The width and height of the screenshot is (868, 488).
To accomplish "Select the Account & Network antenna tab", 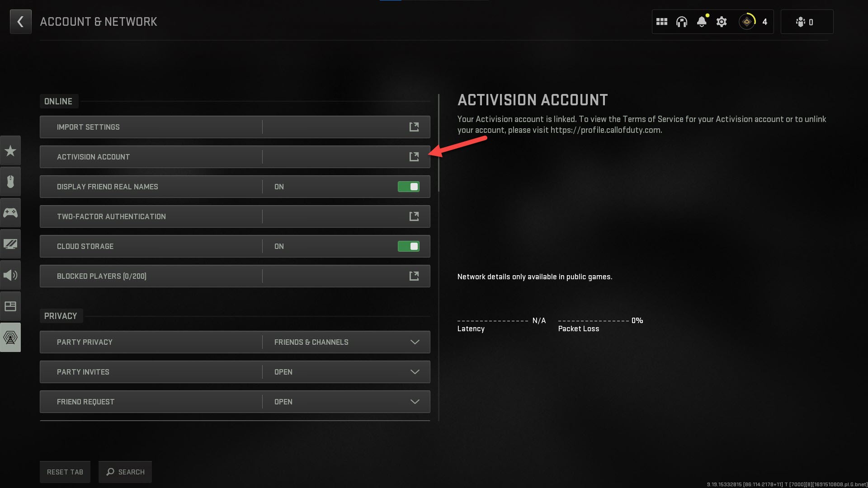I will [x=10, y=338].
